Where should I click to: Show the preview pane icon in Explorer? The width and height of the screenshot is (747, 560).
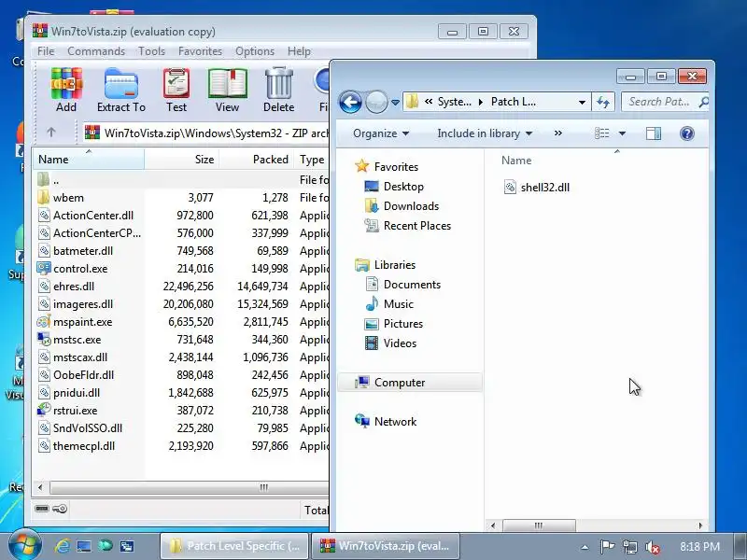(653, 133)
